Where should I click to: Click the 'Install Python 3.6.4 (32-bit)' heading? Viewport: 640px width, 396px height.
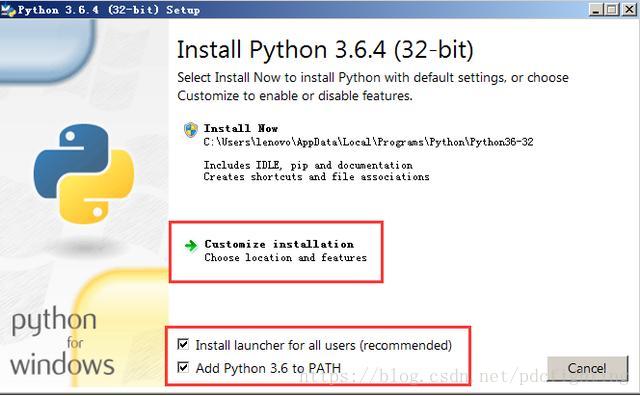coord(325,49)
